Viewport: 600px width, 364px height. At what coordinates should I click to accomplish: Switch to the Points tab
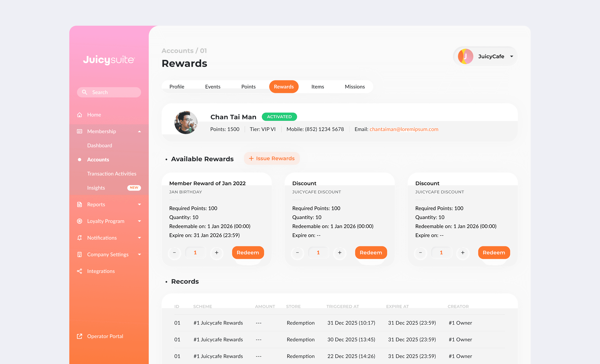point(248,87)
